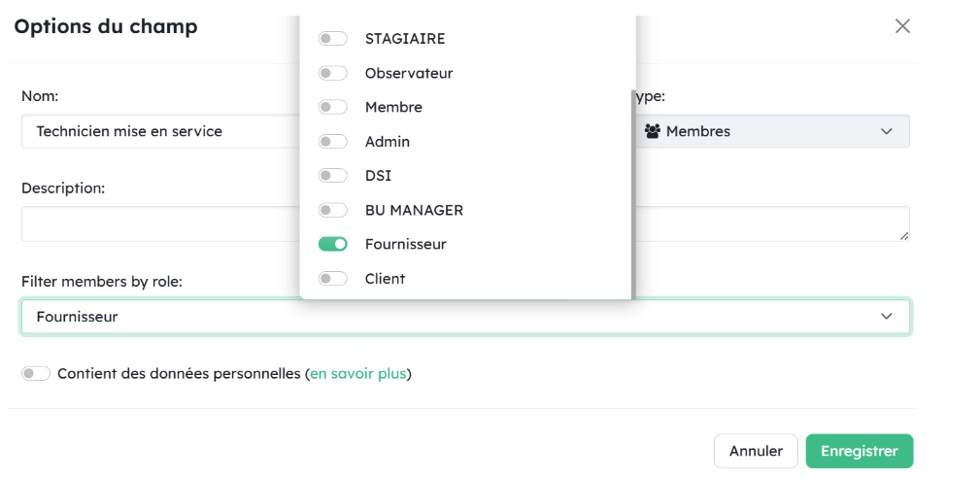Click the chevron in the Fournisseur role field
This screenshot has width=980, height=479.
click(886, 317)
